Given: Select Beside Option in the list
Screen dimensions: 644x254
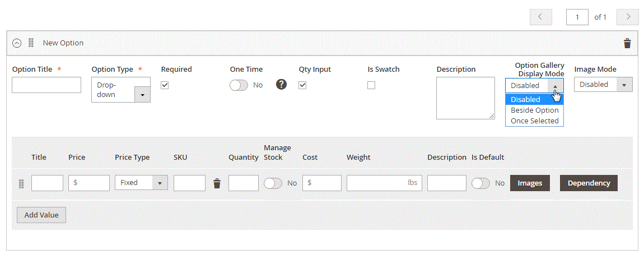Looking at the screenshot, I should click(x=534, y=110).
